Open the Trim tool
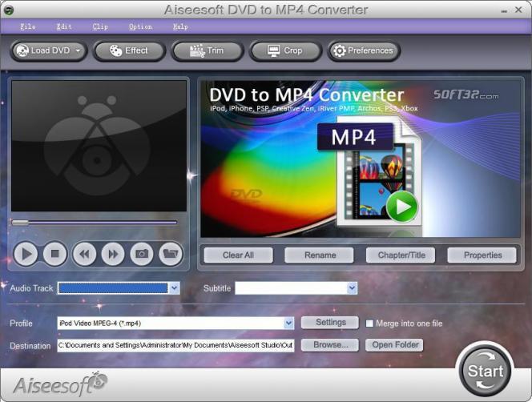 [x=208, y=51]
